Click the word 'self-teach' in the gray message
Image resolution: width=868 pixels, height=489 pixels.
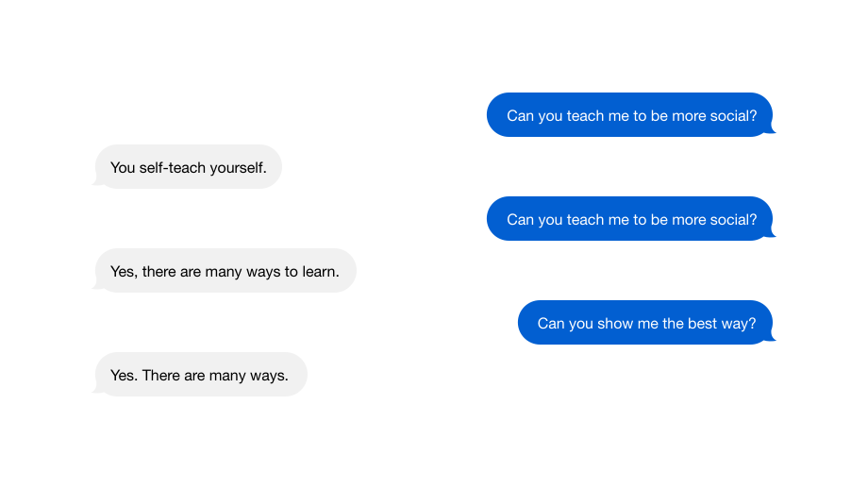pos(165,167)
